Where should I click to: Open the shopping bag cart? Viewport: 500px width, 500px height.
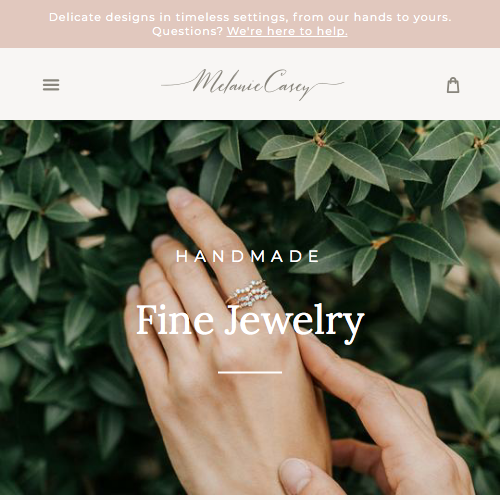click(453, 85)
